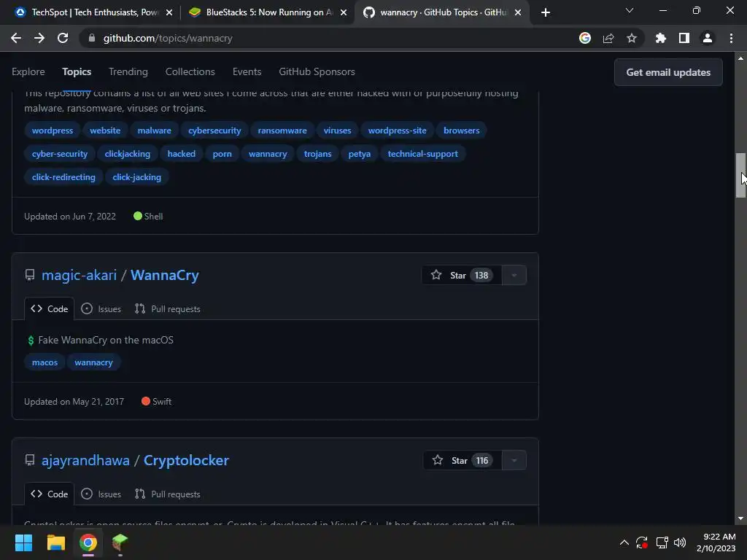Go forward in browser history
Viewport: 747px width, 560px height.
39,38
